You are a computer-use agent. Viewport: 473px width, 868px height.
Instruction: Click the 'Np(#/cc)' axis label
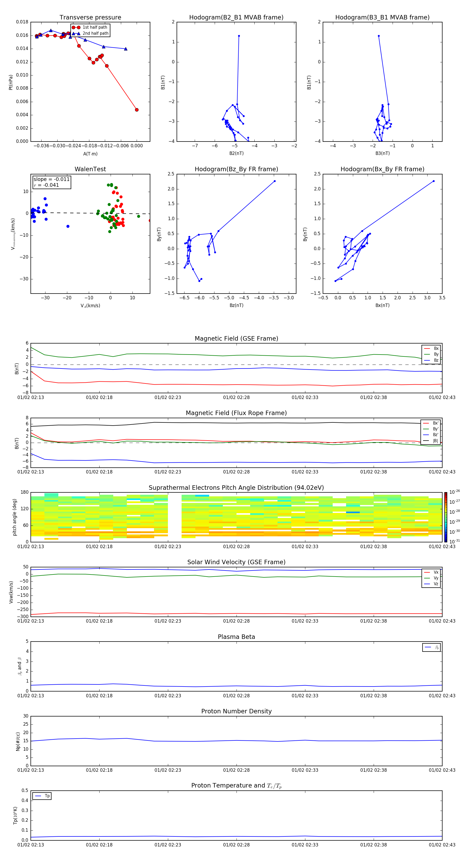18,741
